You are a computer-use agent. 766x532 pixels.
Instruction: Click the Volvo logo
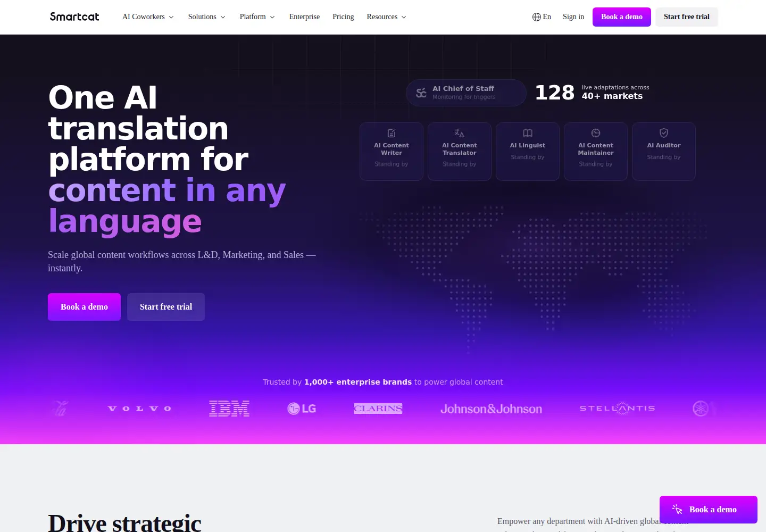pos(139,409)
